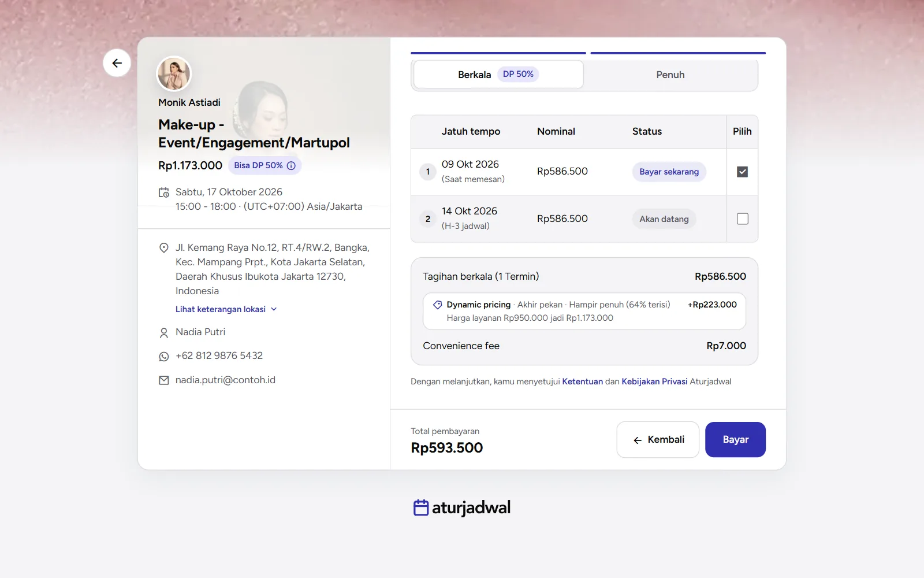The width and height of the screenshot is (924, 578).
Task: Click the Harga layanan Rp950.000 jadi Rp1.173.000 note
Action: (x=530, y=318)
